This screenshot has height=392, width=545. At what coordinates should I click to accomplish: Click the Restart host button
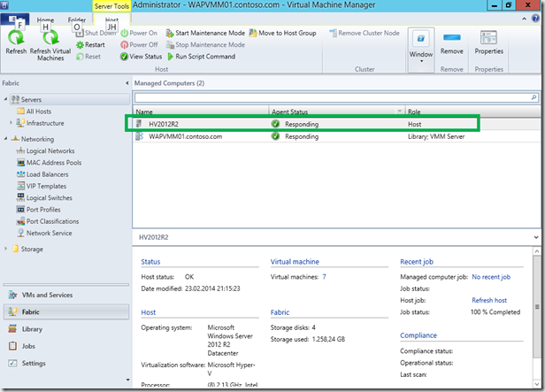click(90, 45)
